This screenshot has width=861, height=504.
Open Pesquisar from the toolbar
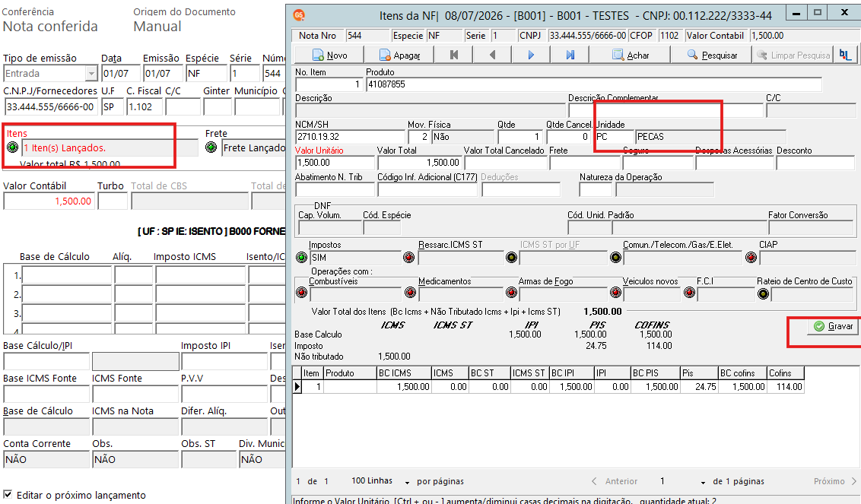click(x=712, y=55)
